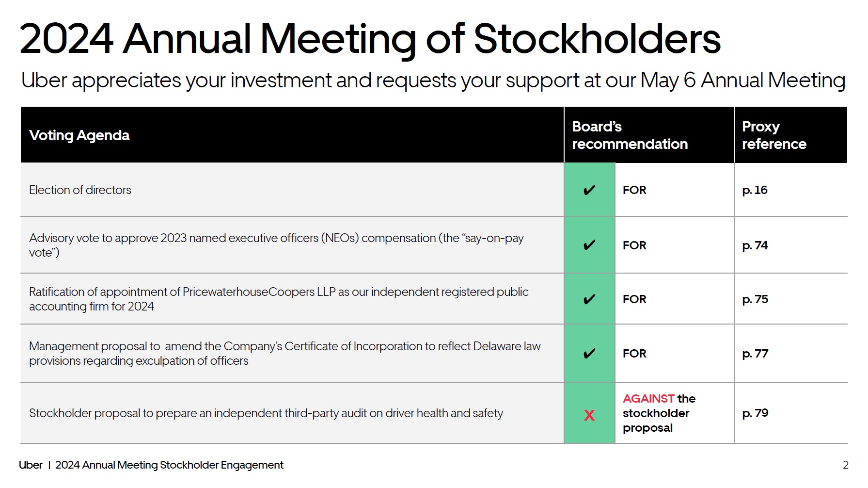868x488 pixels.
Task: Click the red X for the stockholder proposal
Action: pyautogui.click(x=589, y=415)
